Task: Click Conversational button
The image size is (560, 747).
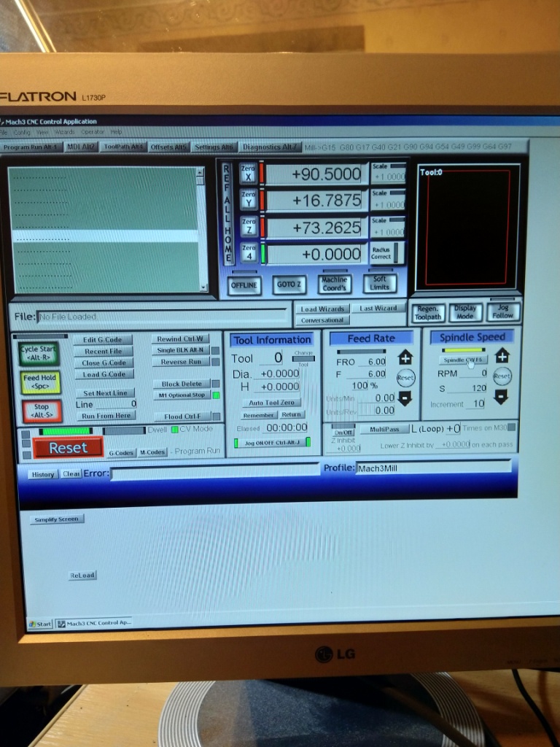Action: (322, 320)
